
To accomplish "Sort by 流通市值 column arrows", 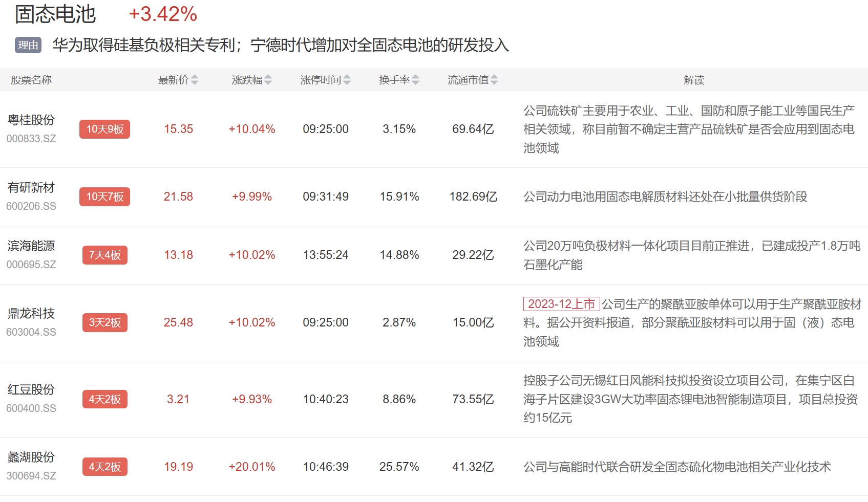I will point(494,80).
